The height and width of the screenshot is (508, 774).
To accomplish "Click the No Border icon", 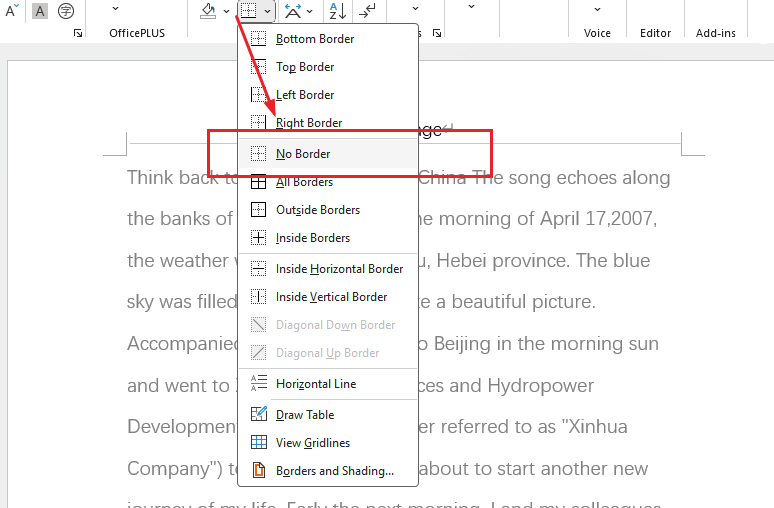I will (x=259, y=154).
